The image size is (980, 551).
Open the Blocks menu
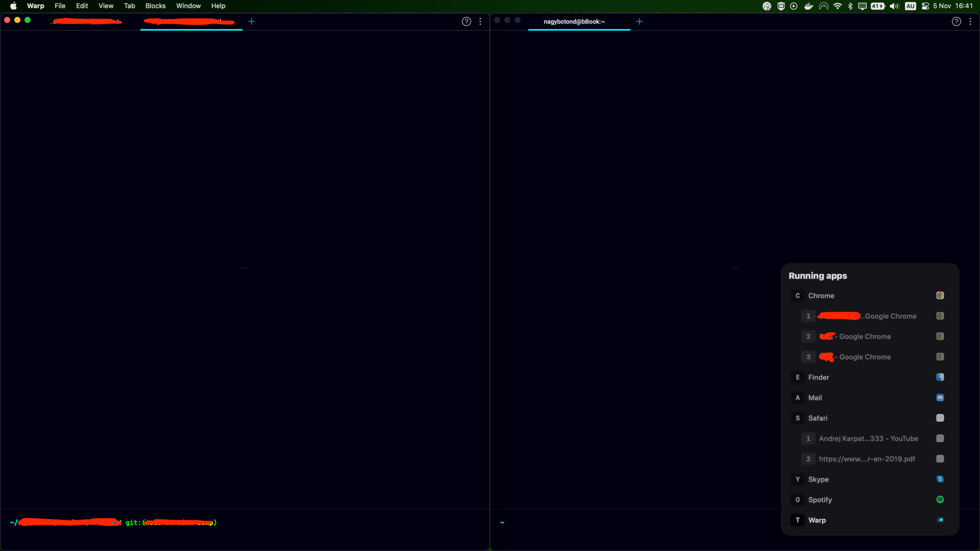click(x=155, y=6)
